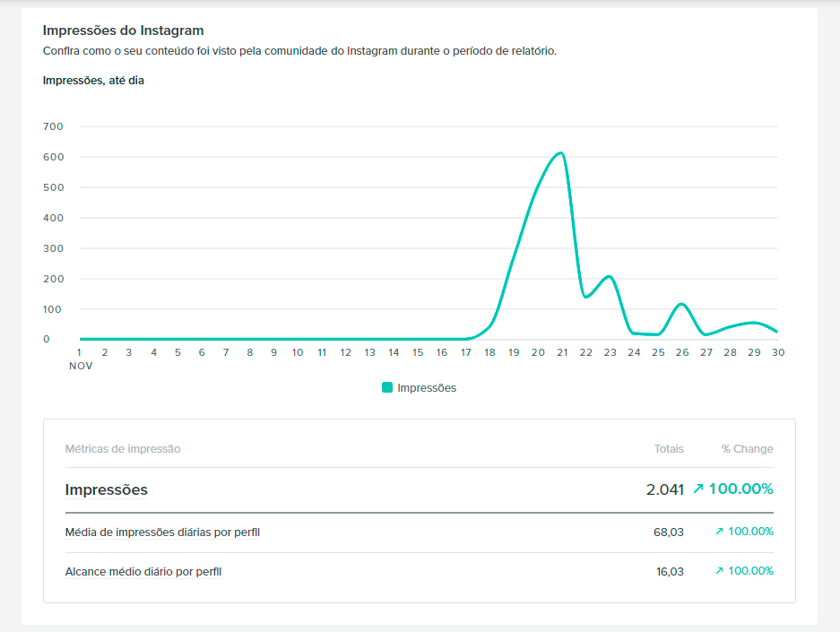Click the x-axis label 30
The height and width of the screenshot is (632, 840).
[x=778, y=352]
